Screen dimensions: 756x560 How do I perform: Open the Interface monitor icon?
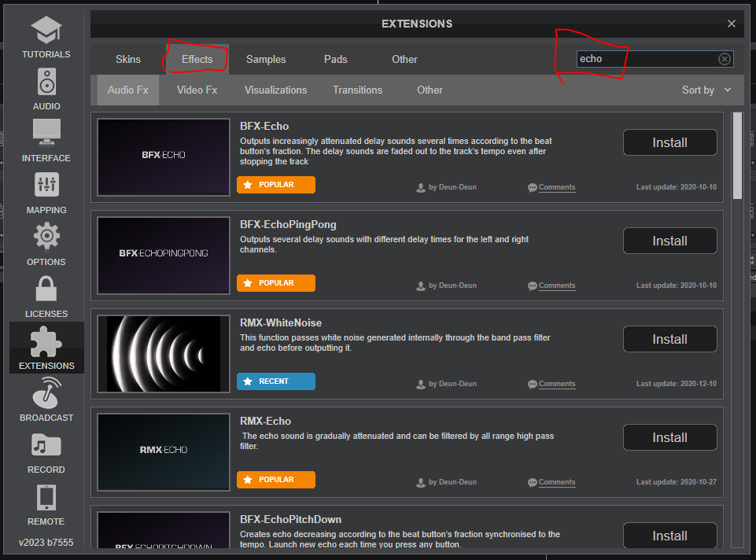click(x=46, y=133)
